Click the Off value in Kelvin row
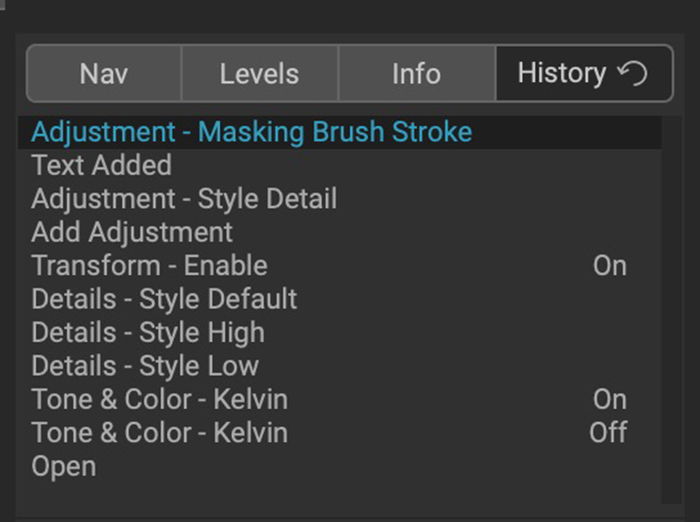This screenshot has width=700, height=522. pyautogui.click(x=608, y=433)
